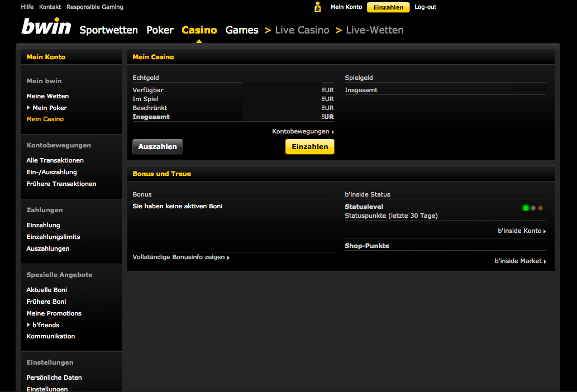Open Mein Poker in sidebar
Screen dimensions: 577x392
pyautogui.click(x=50, y=108)
